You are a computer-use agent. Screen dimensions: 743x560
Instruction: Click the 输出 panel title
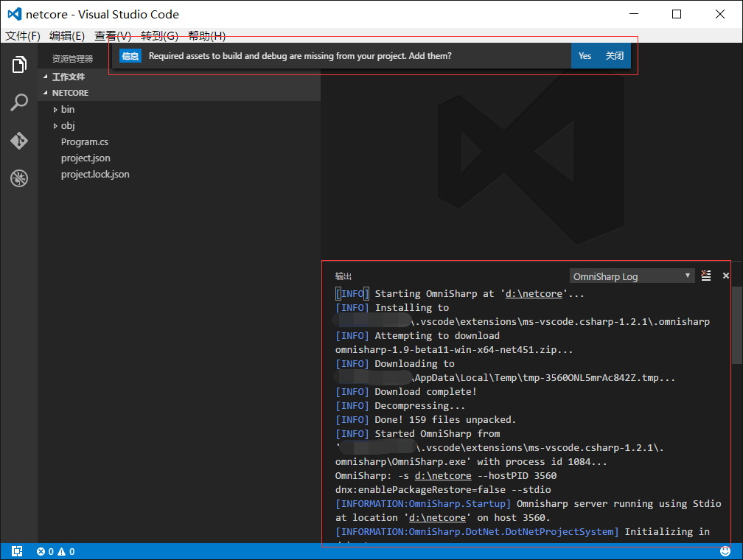click(343, 276)
